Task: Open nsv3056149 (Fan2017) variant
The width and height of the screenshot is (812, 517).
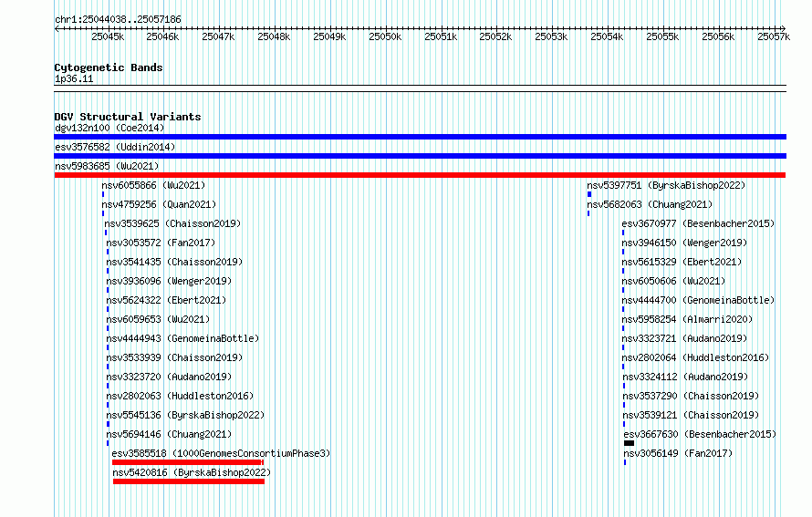Action: tap(678, 453)
